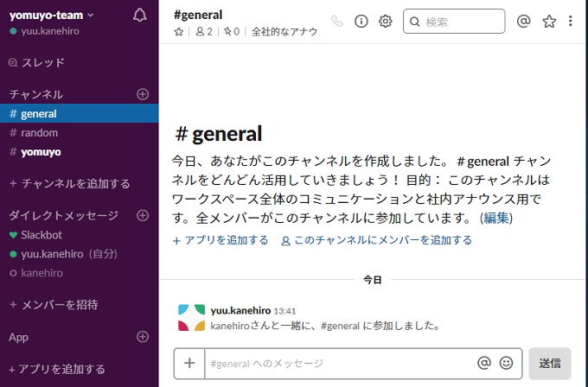Click #general mention in join message

coord(340,326)
